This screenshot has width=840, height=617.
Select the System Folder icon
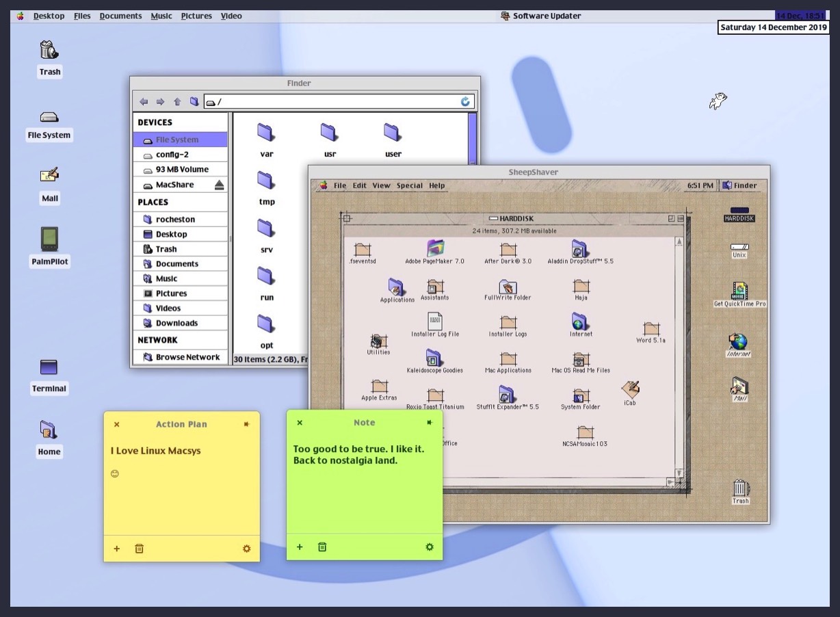click(x=581, y=395)
